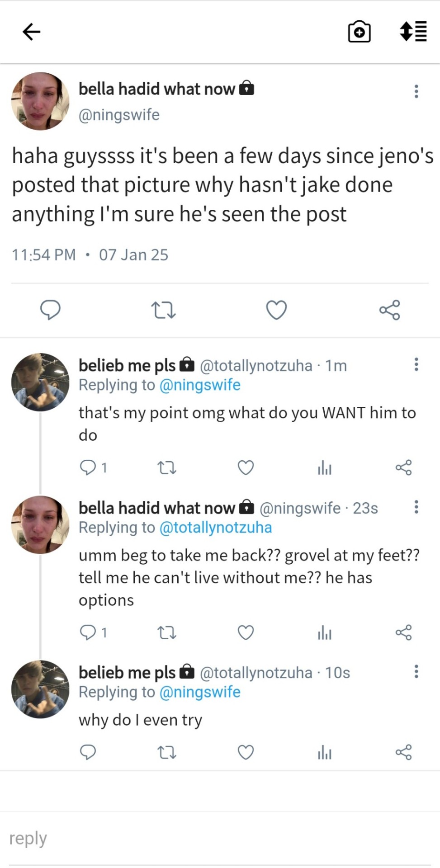Open options menu for "umm beg" reply

416,507
